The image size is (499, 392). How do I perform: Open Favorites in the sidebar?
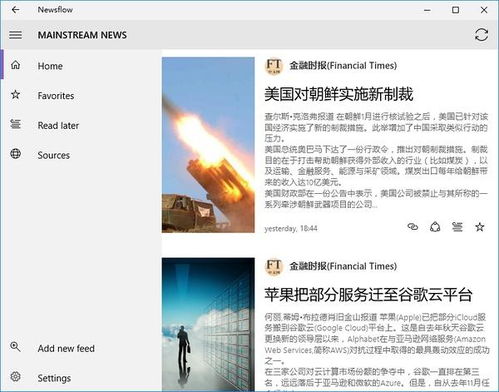pyautogui.click(x=81, y=96)
